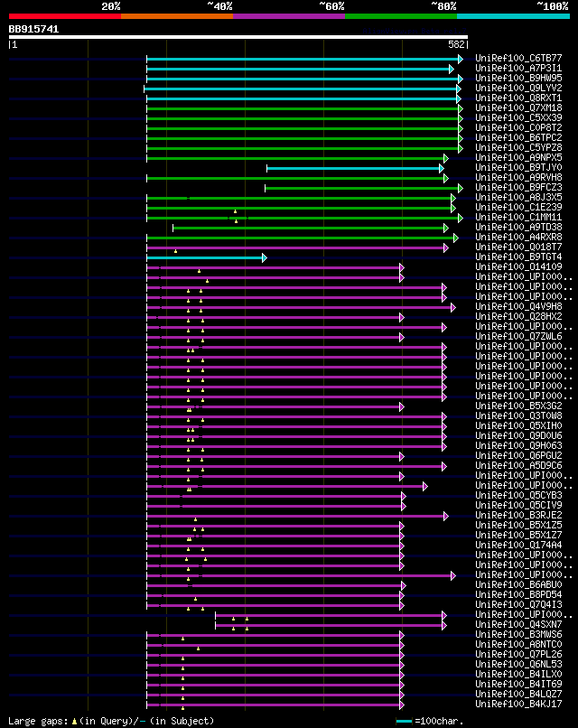Click the cyan ~100% identity legend bar
Image resolution: width=578 pixels, height=728 pixels.
(x=514, y=16)
